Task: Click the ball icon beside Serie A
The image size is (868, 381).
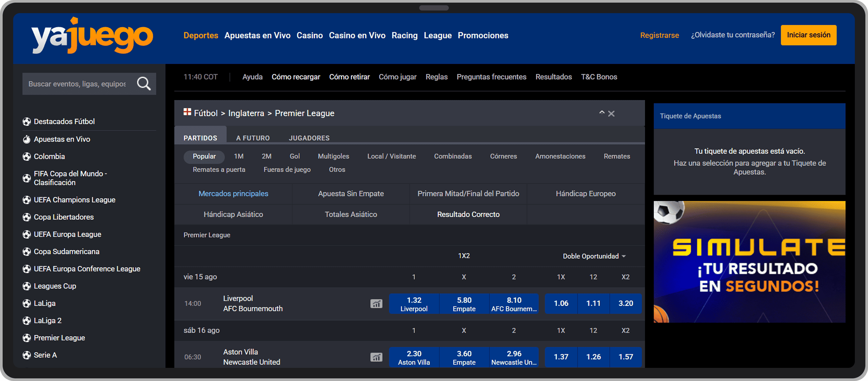Action: [27, 355]
